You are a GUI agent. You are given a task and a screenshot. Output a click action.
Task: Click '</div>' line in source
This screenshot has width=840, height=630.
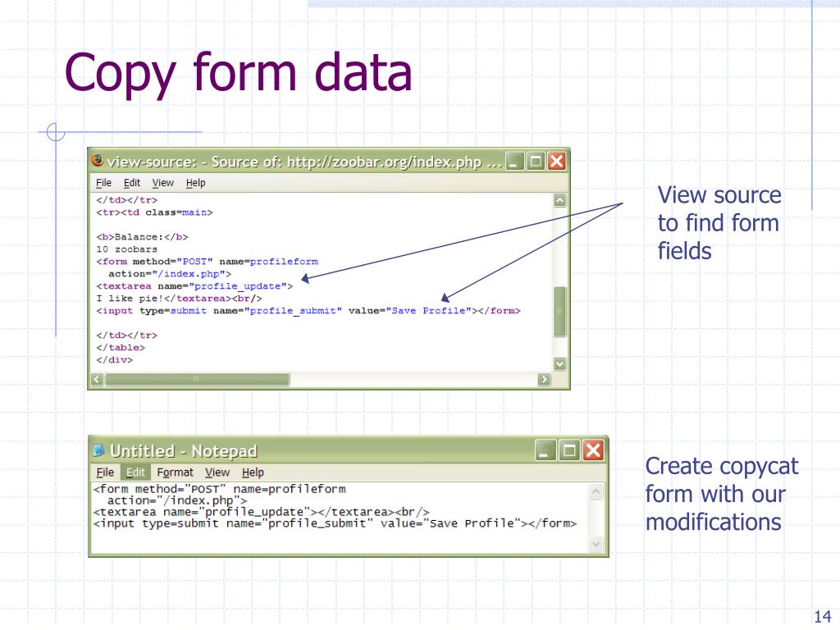point(115,360)
